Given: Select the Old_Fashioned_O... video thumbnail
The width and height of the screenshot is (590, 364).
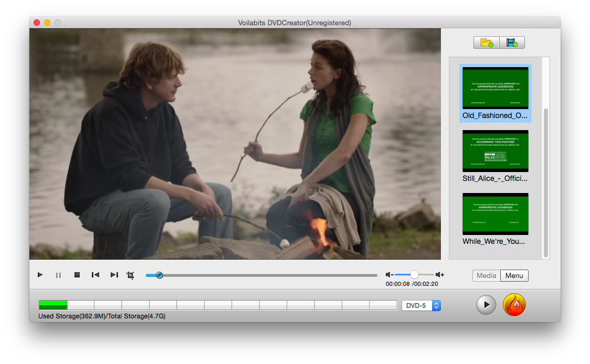Looking at the screenshot, I should click(x=495, y=88).
